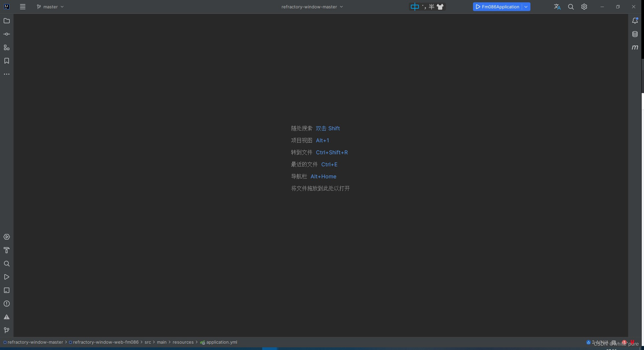This screenshot has width=644, height=350.
Task: Open the Bookmarks tool window
Action: click(x=7, y=61)
